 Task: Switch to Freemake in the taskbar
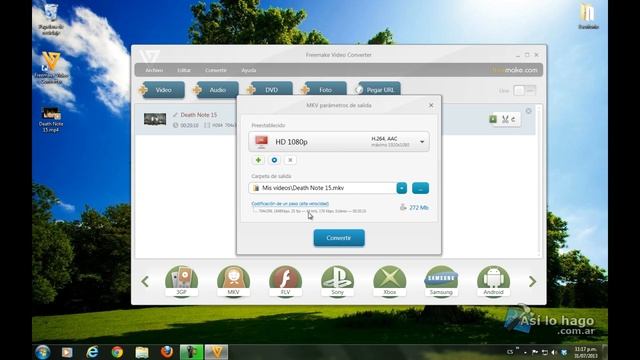[216, 352]
